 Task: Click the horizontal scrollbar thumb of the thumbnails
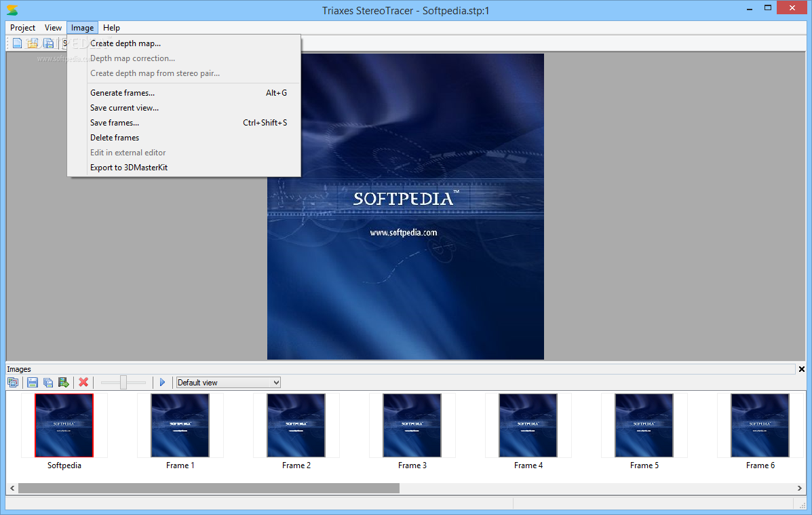pyautogui.click(x=209, y=488)
